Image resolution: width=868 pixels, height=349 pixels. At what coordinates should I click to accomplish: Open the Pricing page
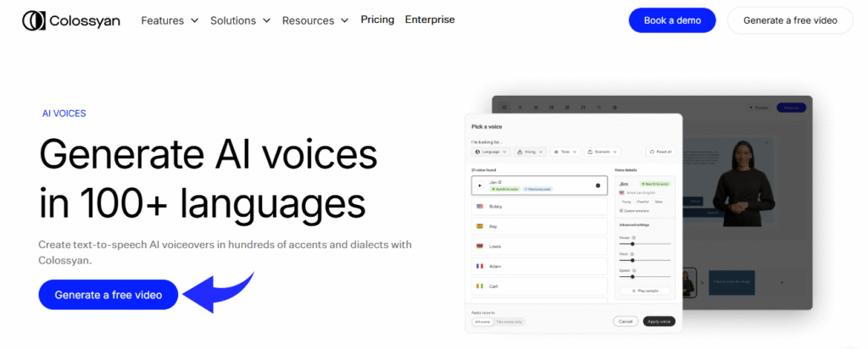click(377, 20)
